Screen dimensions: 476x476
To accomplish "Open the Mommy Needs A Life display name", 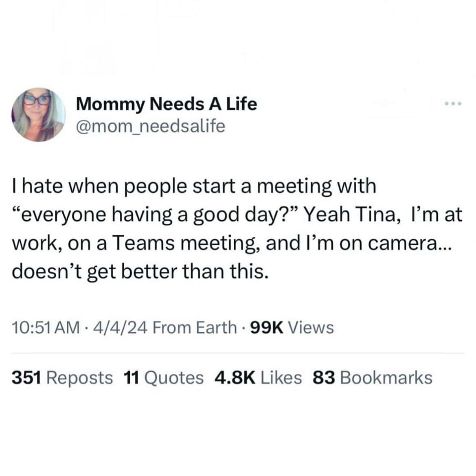I will pos(167,104).
